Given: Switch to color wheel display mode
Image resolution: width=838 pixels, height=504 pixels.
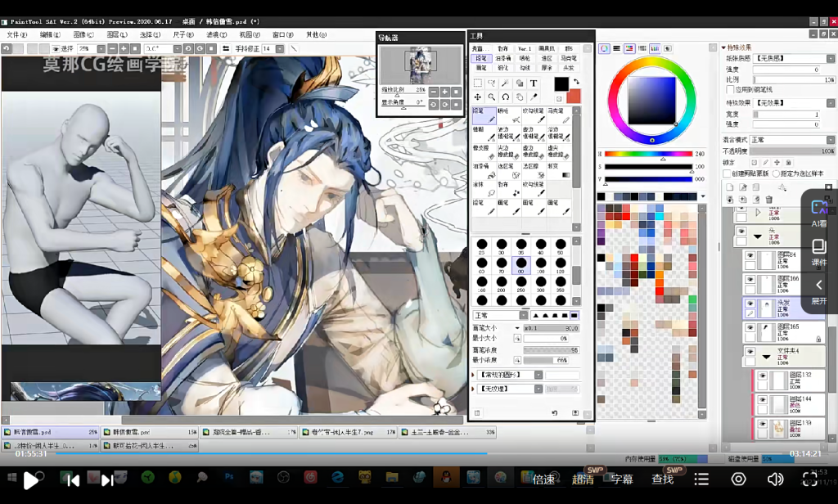Looking at the screenshot, I should [605, 49].
